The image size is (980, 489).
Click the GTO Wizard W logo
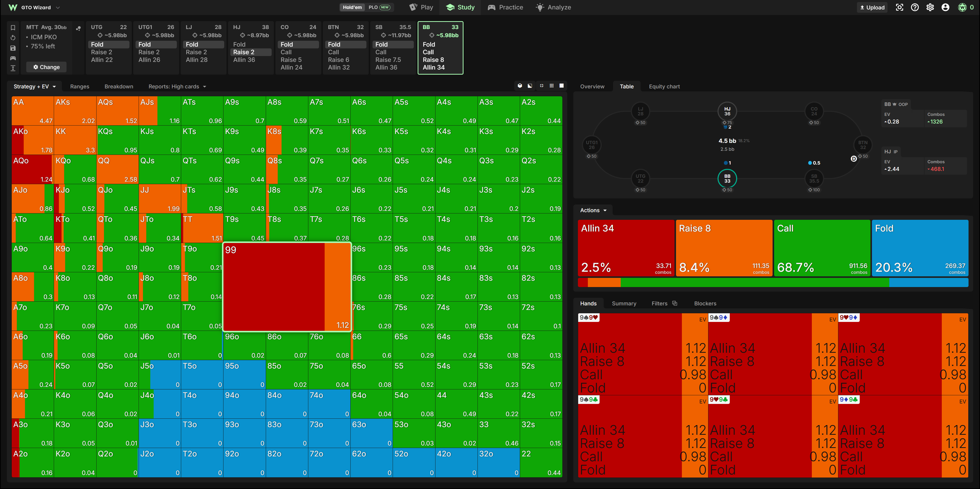coord(12,7)
